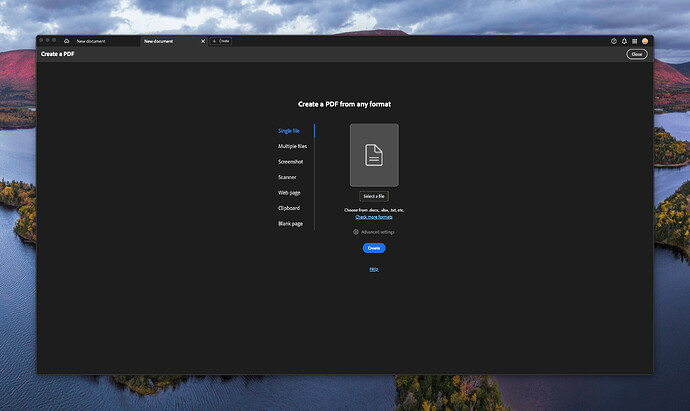Click the Create a PDF heading text
This screenshot has width=690, height=411.
(x=58, y=54)
